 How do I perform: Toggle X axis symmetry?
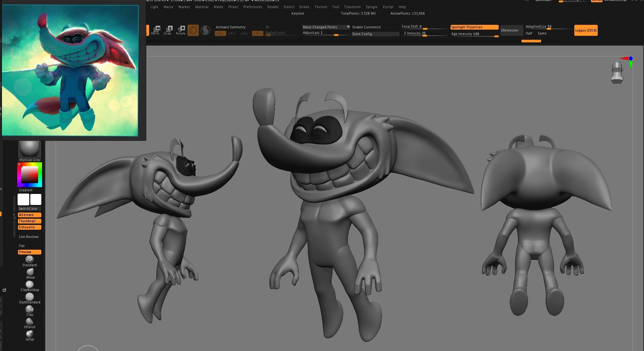click(220, 33)
